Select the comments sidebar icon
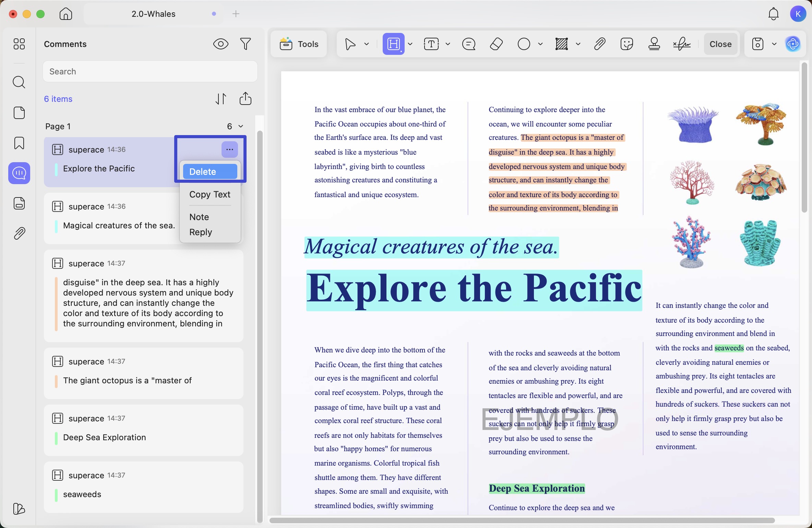The width and height of the screenshot is (812, 528). coord(19,173)
